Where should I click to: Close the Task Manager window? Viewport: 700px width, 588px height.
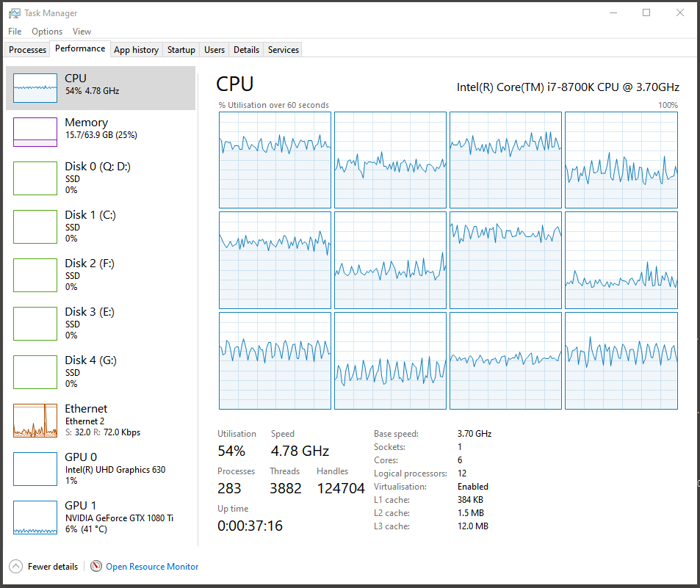click(x=680, y=13)
